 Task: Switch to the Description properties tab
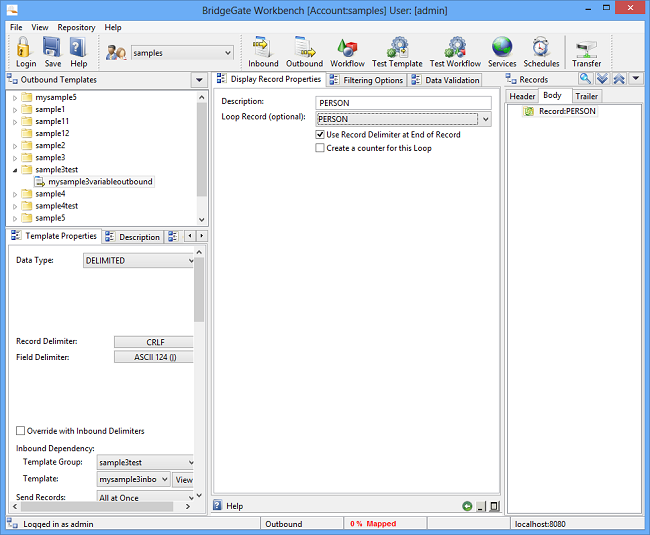[133, 237]
